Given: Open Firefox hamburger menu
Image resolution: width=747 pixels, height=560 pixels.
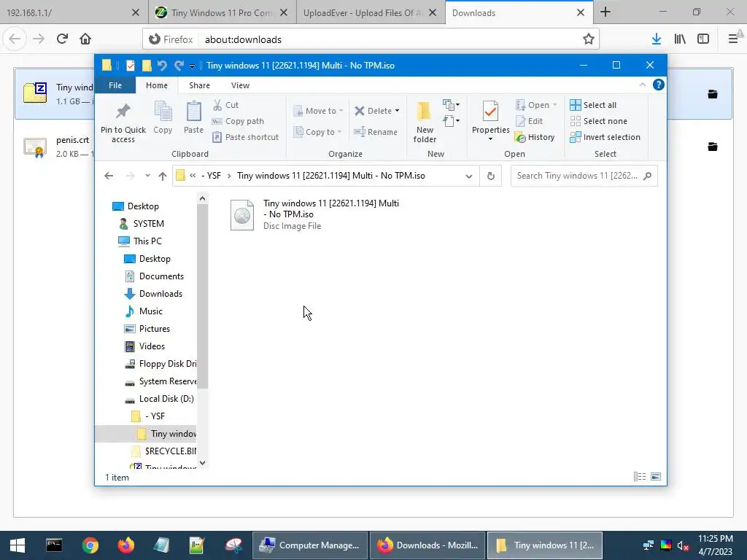Looking at the screenshot, I should tap(733, 39).
